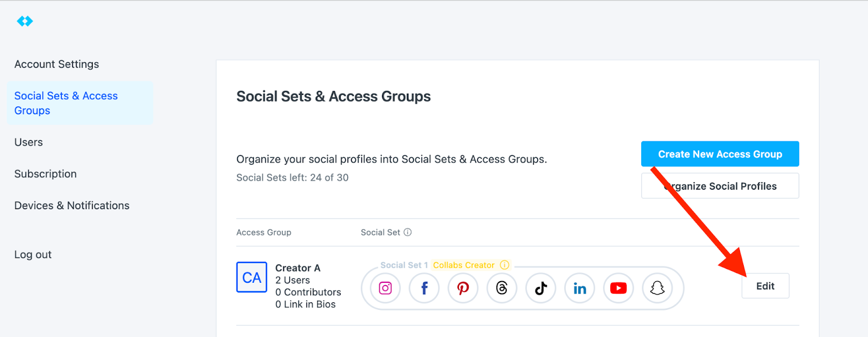Select the Snapchat profile icon
The height and width of the screenshot is (337, 868).
point(658,288)
